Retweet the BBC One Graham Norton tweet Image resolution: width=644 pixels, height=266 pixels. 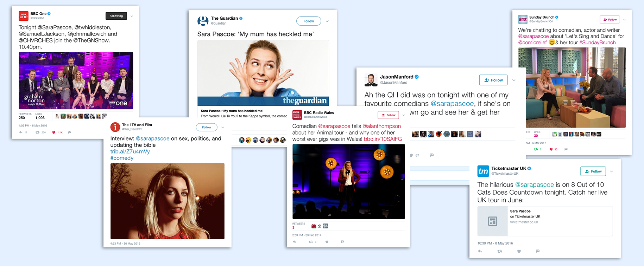(37, 132)
